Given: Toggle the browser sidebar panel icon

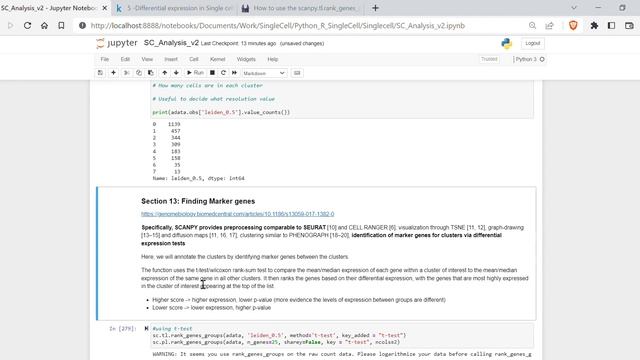Looking at the screenshot, I should (x=611, y=25).
